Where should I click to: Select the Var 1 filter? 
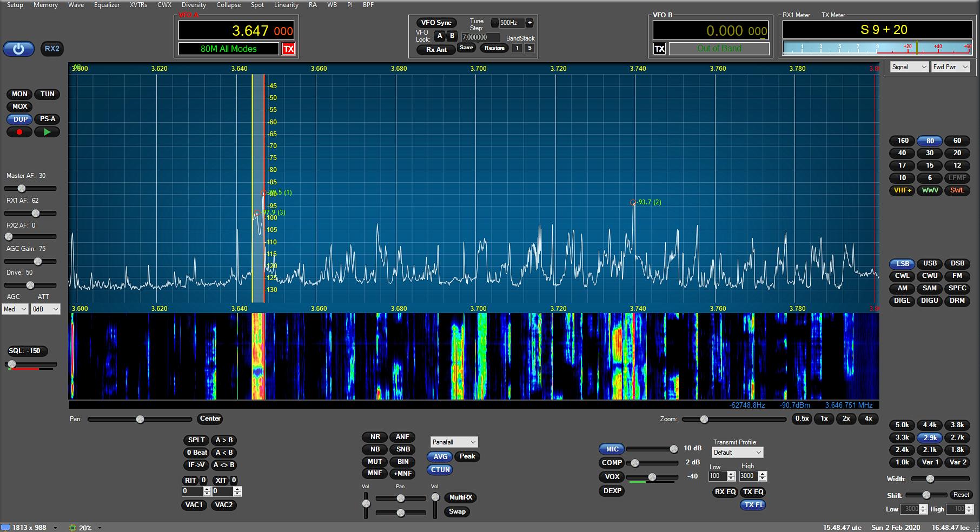click(930, 462)
